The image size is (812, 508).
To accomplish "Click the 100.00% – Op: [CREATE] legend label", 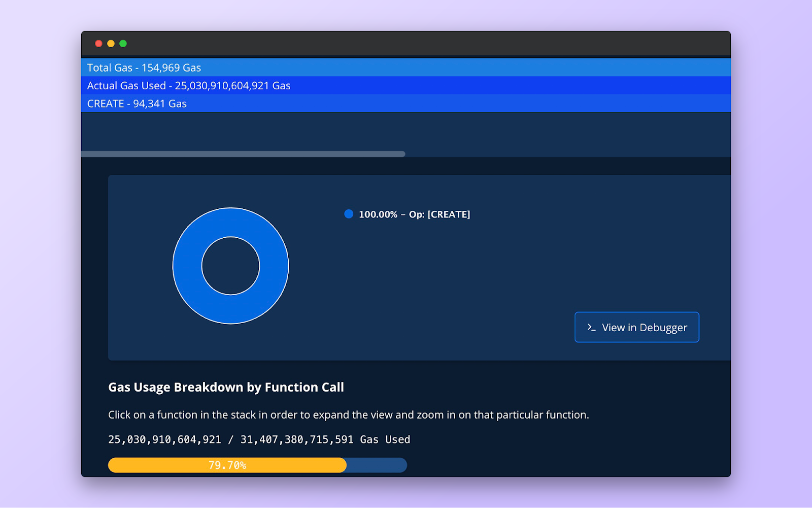I will coord(414,214).
